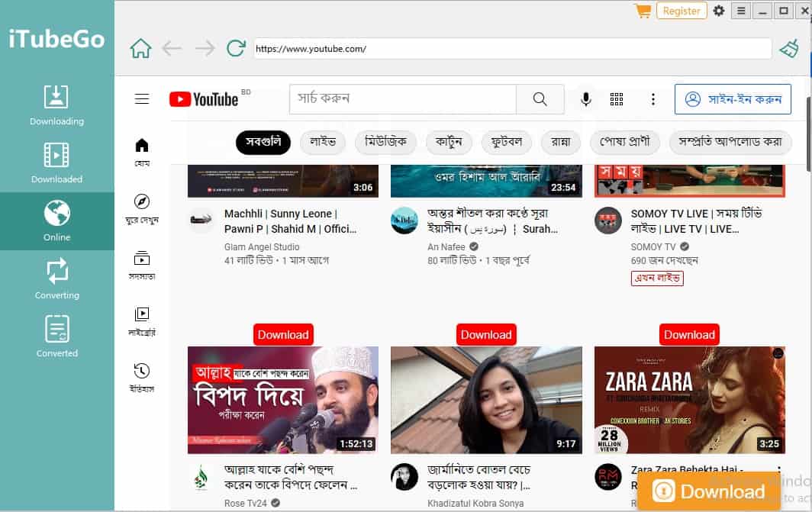Open Library in mini sidebar
The image size is (812, 512).
pyautogui.click(x=142, y=321)
